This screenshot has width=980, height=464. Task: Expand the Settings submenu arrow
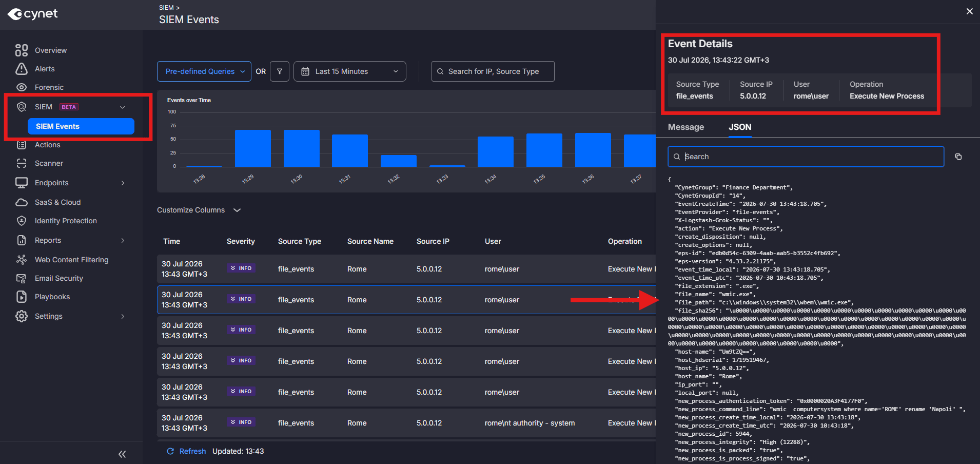[x=123, y=316]
